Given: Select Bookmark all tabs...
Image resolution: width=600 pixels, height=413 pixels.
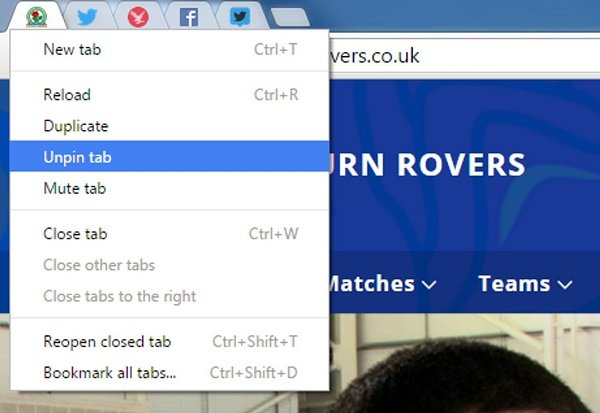Looking at the screenshot, I should (169, 372).
